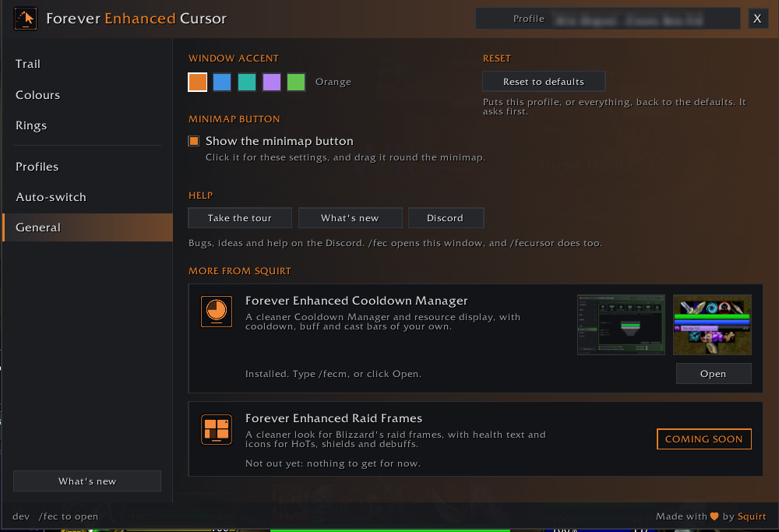
Task: Open the Profiles section
Action: coord(87,167)
